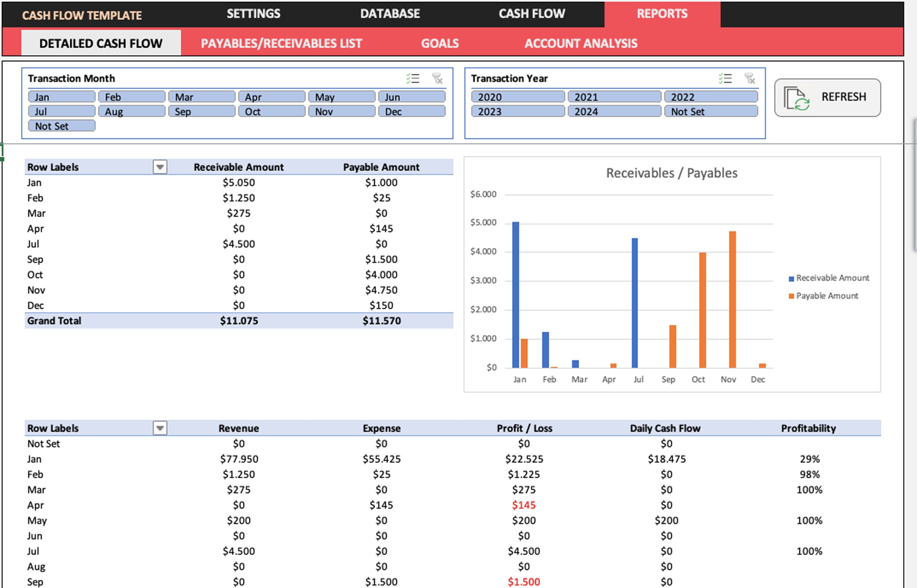Toggle the Jan month slicer item

(62, 97)
